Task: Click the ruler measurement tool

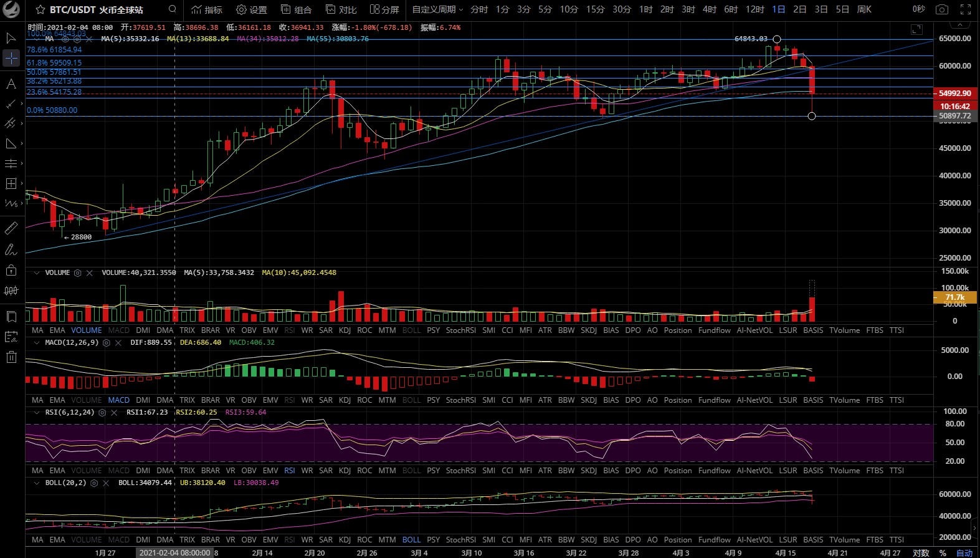Action: tap(11, 228)
